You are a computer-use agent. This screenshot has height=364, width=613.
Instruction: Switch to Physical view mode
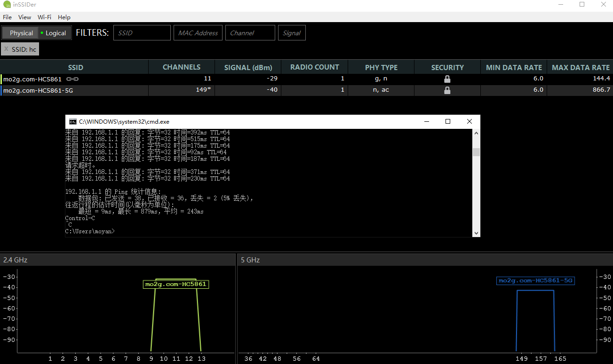(21, 33)
